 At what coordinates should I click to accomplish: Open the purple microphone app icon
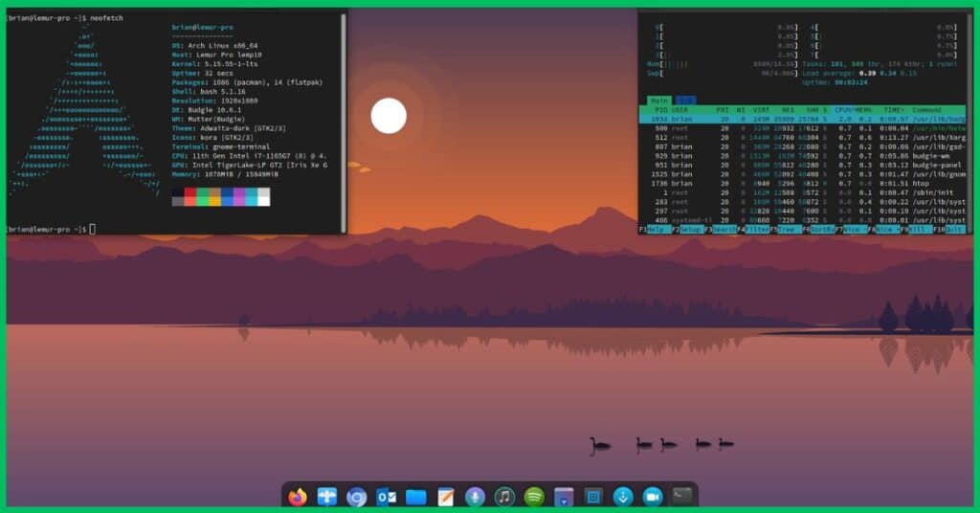pyautogui.click(x=475, y=498)
